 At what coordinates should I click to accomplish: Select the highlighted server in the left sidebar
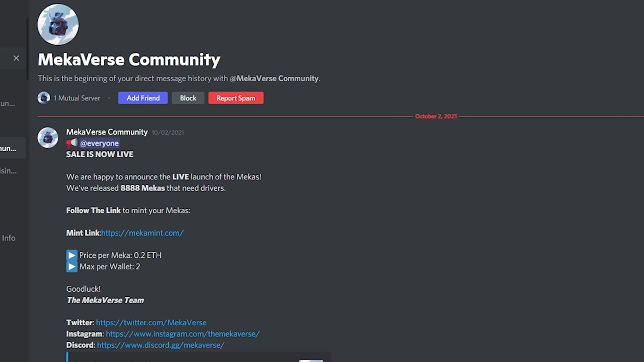[13, 148]
